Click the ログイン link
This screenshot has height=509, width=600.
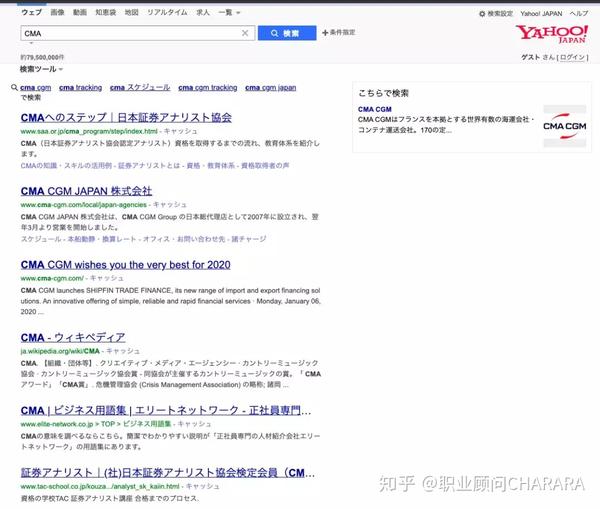click(x=572, y=57)
